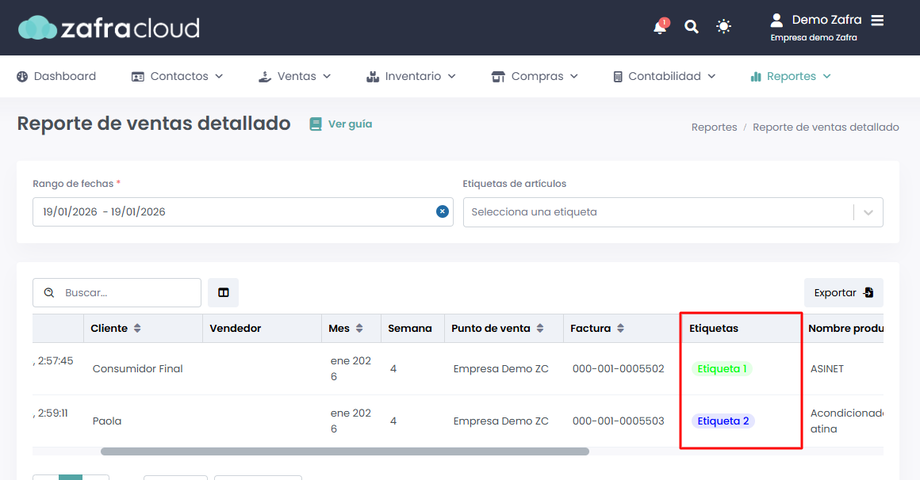Screen dimensions: 920x480
Task: Click the search magnifier inside the Buscar field
Action: [x=49, y=292]
